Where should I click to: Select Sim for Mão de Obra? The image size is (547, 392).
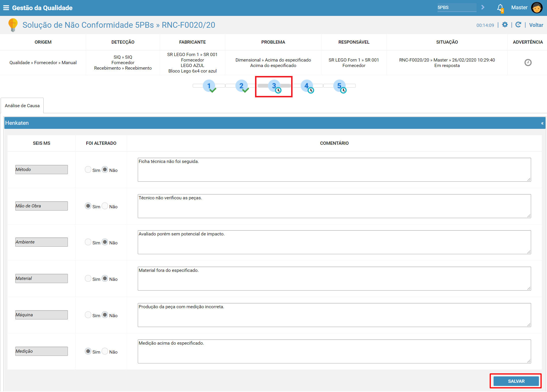(x=88, y=206)
